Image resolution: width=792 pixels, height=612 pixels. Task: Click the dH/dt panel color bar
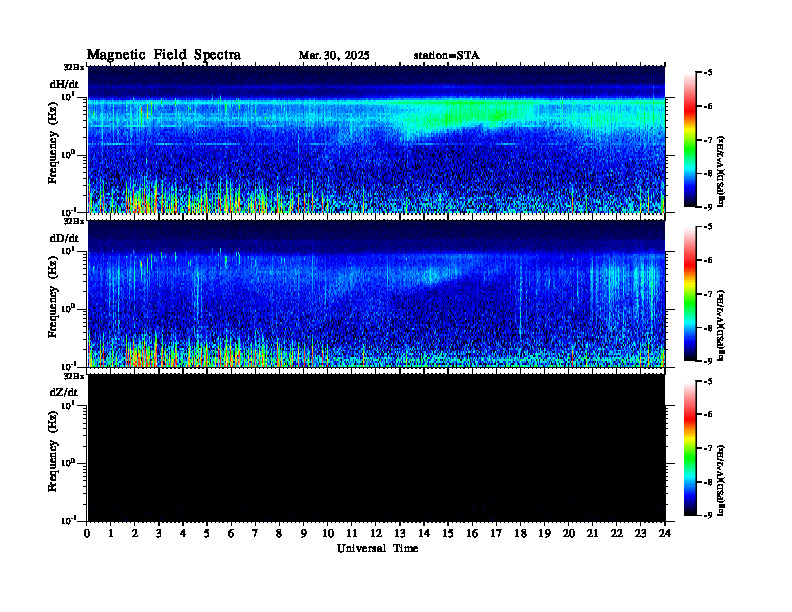(689, 140)
